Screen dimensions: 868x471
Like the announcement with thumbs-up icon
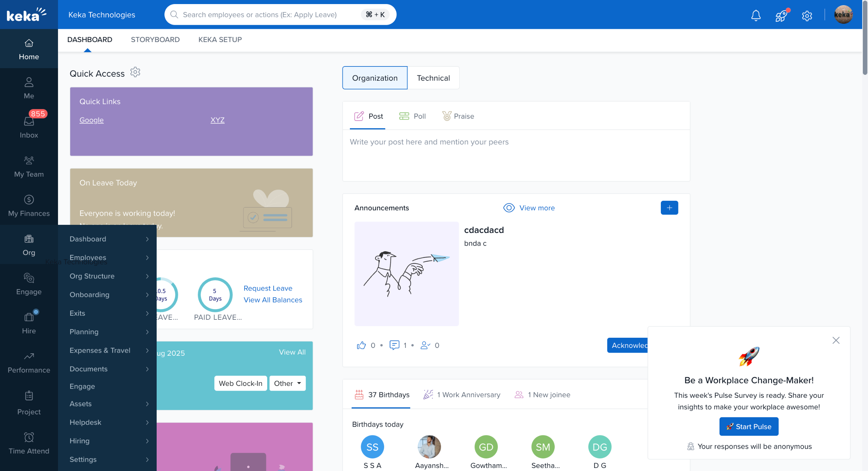click(x=361, y=345)
